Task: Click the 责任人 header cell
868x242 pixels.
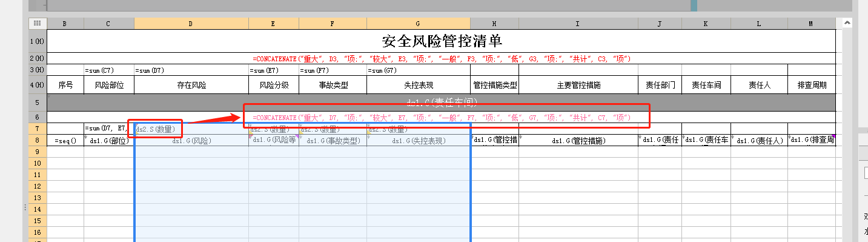Action: click(x=759, y=85)
